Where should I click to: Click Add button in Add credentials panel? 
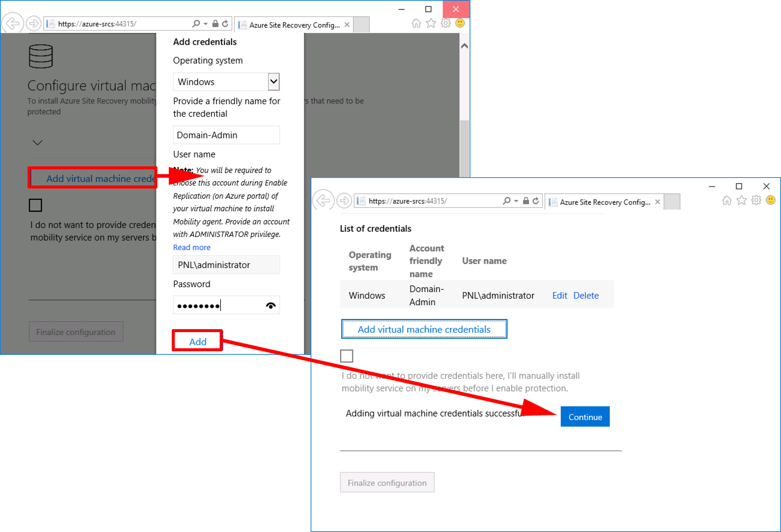tap(197, 342)
